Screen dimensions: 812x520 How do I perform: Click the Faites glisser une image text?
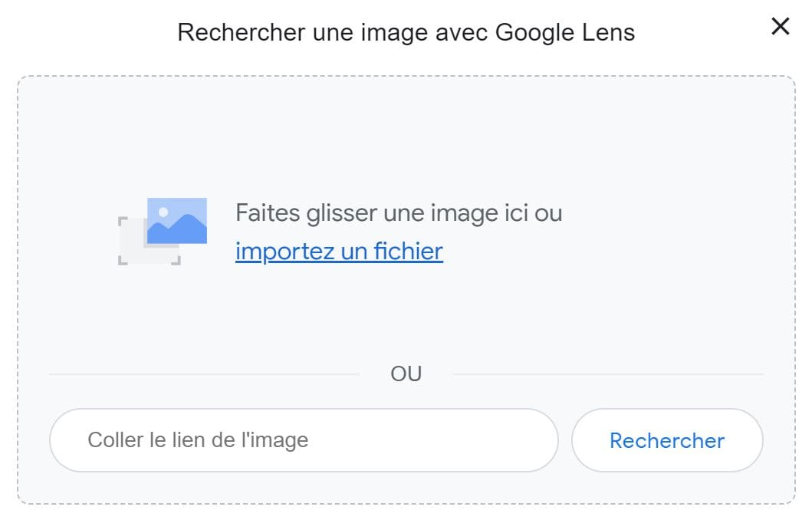pyautogui.click(x=398, y=212)
